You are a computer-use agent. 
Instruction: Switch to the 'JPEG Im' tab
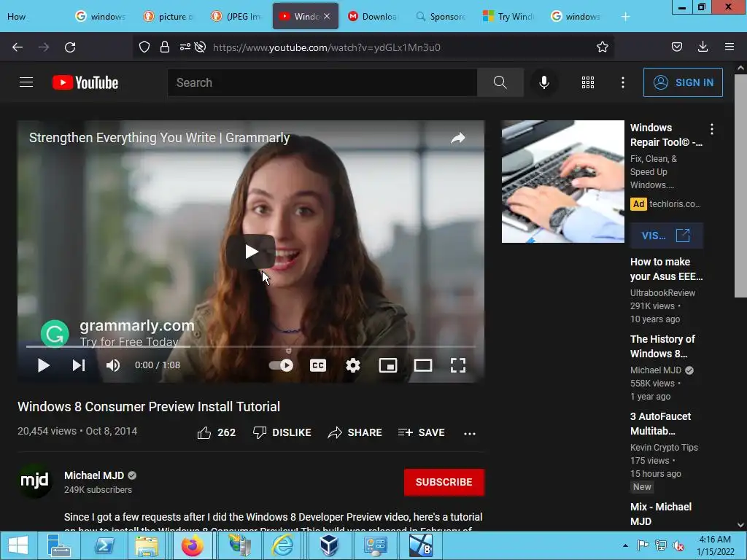click(237, 17)
